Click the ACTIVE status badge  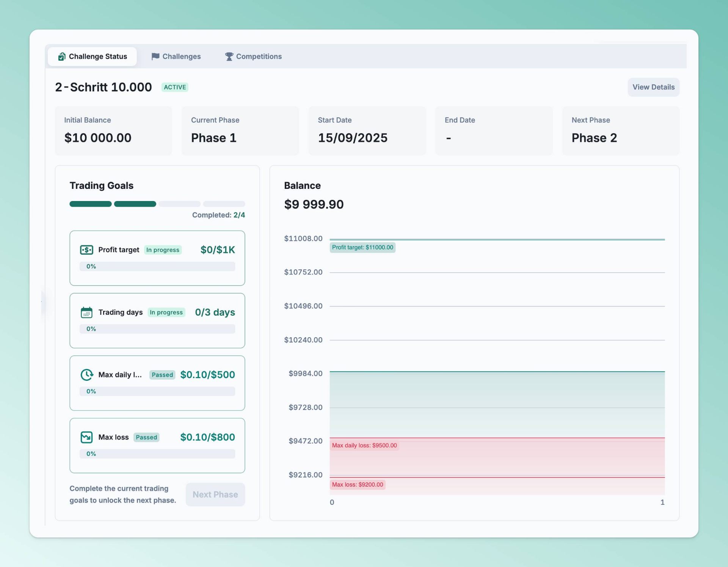point(175,87)
